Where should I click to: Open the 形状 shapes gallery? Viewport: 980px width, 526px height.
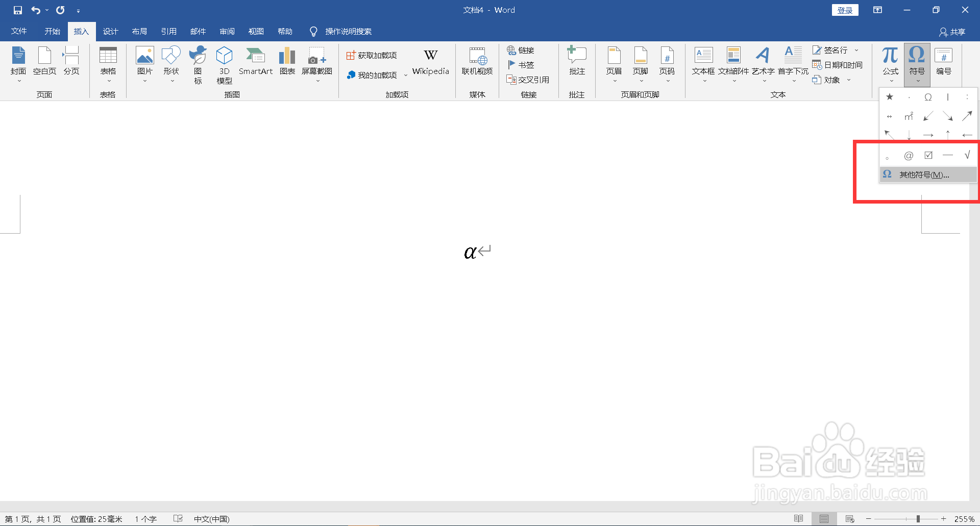click(x=171, y=64)
